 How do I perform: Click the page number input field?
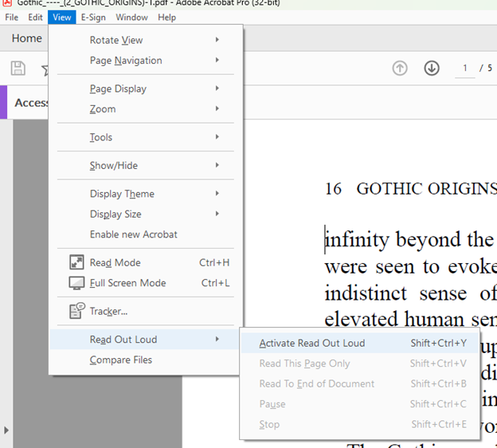[463, 69]
